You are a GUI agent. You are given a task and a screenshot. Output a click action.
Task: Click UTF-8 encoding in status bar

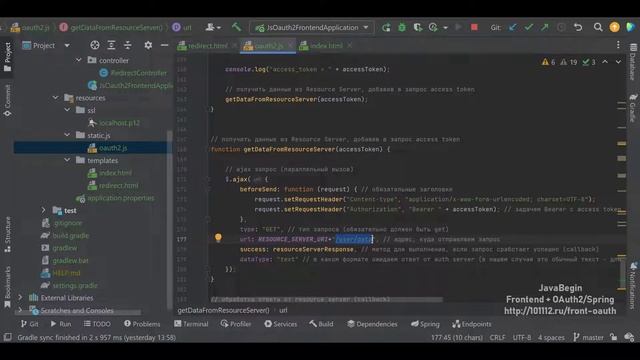(522, 338)
